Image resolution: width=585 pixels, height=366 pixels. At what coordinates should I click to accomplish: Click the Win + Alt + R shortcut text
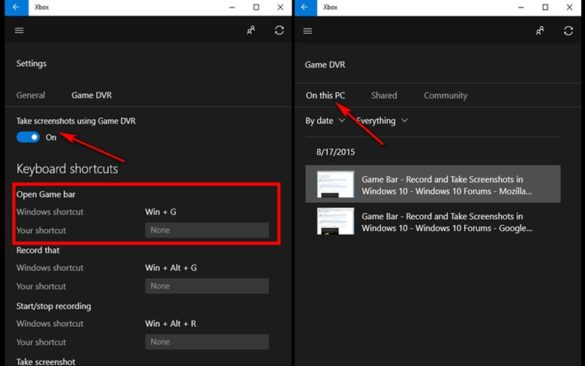point(171,323)
